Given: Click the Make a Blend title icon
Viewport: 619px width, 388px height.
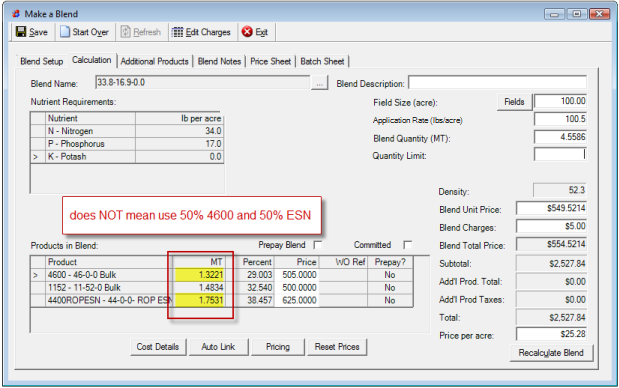Looking at the screenshot, I should (x=16, y=14).
